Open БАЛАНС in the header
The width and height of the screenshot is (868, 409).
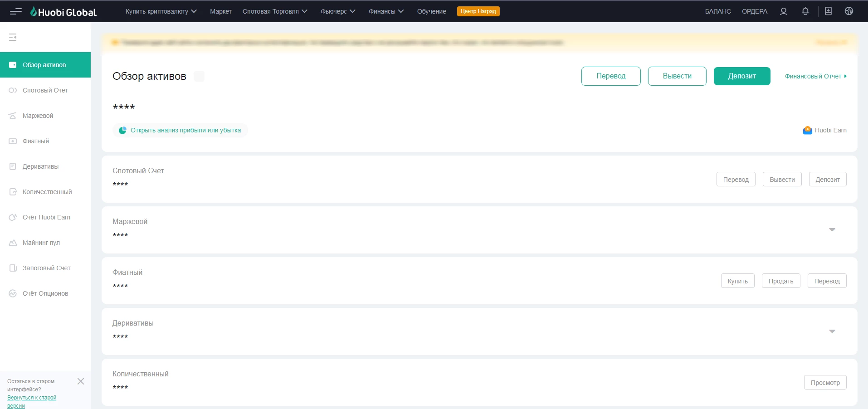pos(718,11)
